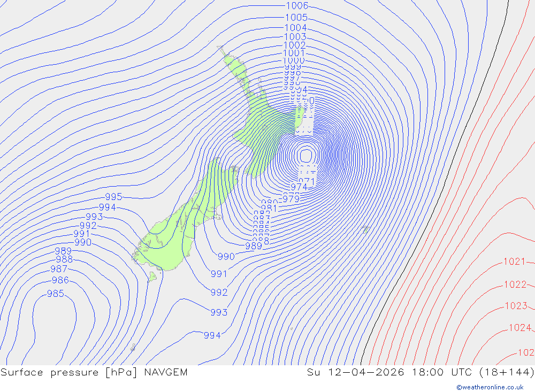Click the 979 isobar label
Screen dimensions: 535x392
pyautogui.click(x=292, y=199)
